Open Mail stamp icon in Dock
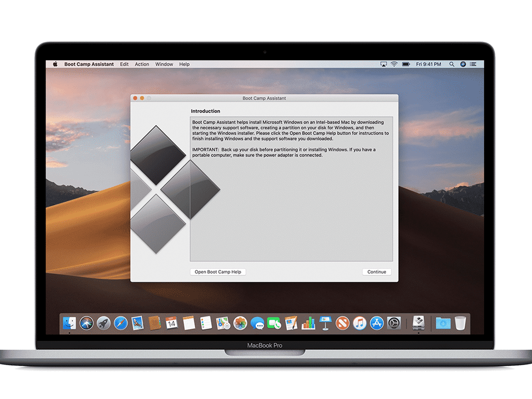Screen dimensions: 532x399 click(137, 323)
